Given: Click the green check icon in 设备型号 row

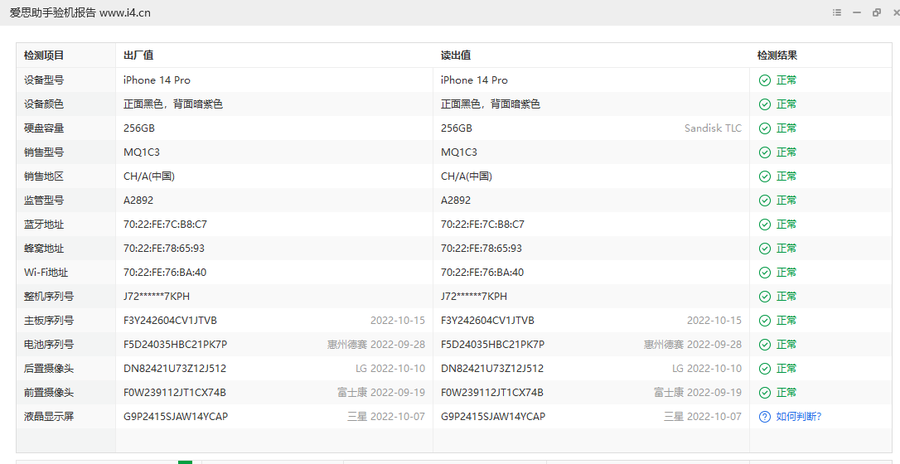Looking at the screenshot, I should (765, 80).
